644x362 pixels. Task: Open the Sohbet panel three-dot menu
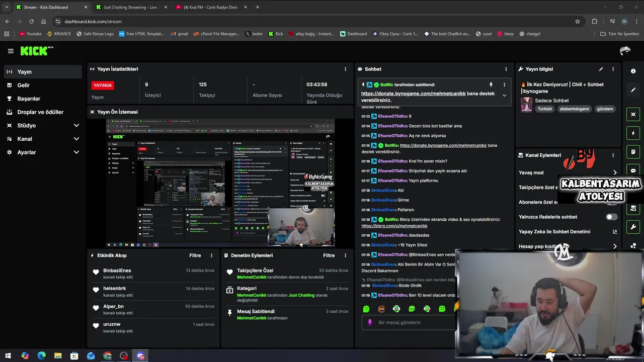[x=506, y=69]
